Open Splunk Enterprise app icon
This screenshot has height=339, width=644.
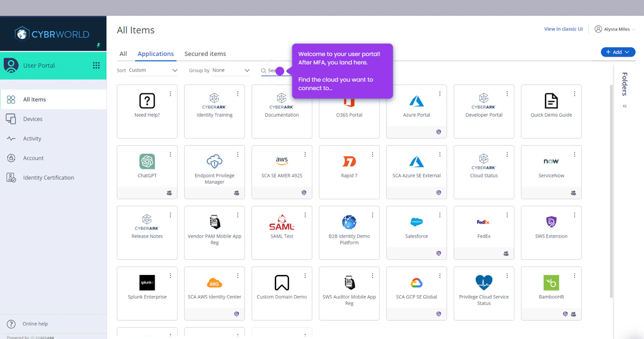click(147, 283)
